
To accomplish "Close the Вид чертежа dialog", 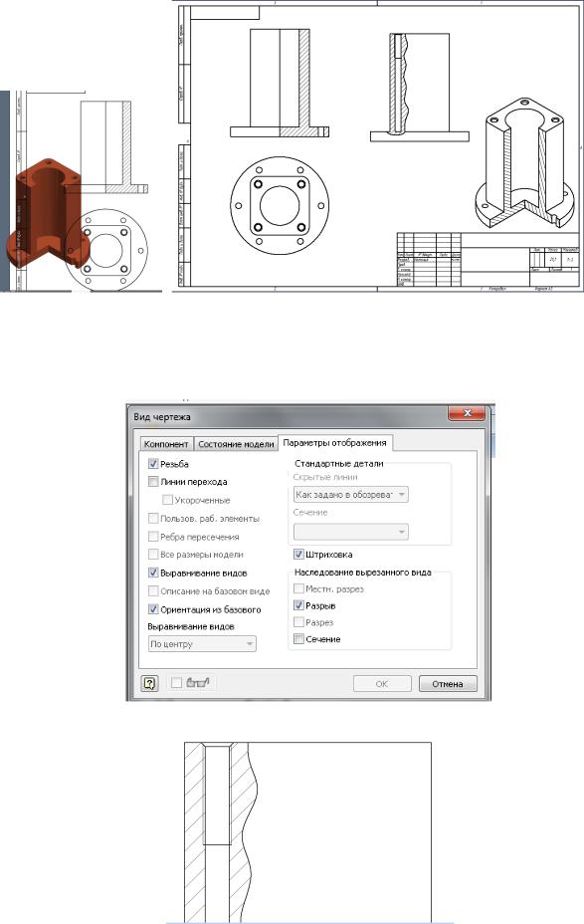I will pyautogui.click(x=467, y=413).
